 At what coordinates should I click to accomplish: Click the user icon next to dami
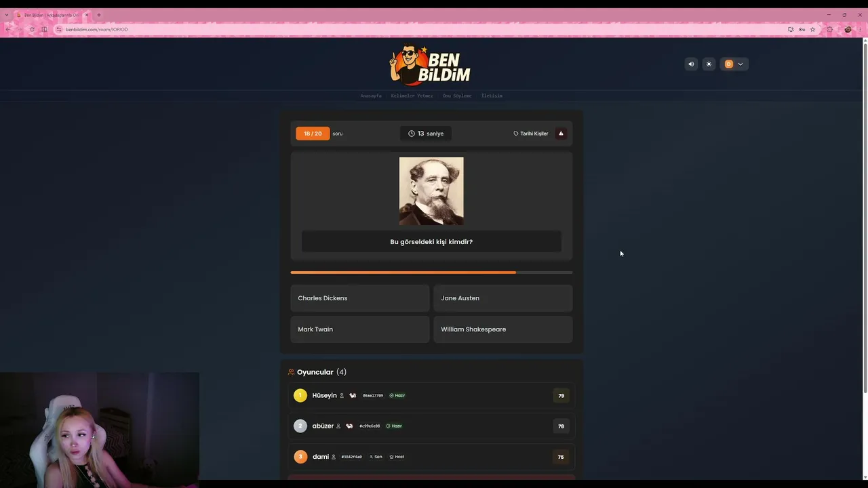[334, 457]
